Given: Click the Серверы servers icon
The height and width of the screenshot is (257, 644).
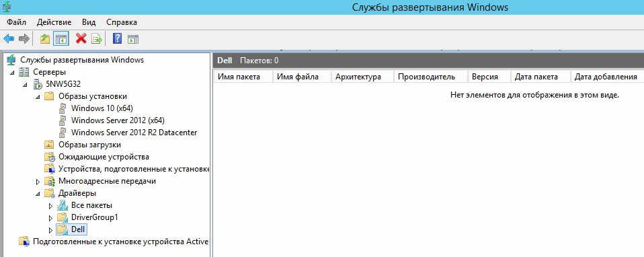Looking at the screenshot, I should point(24,73).
